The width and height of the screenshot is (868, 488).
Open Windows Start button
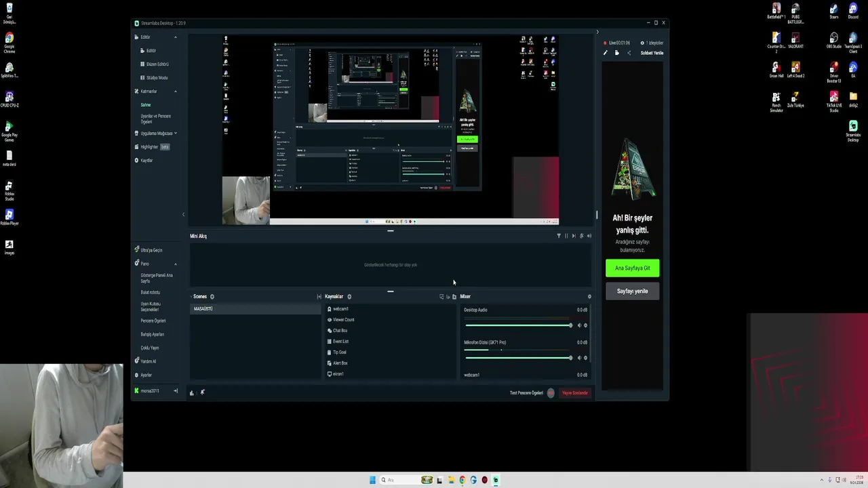[372, 480]
